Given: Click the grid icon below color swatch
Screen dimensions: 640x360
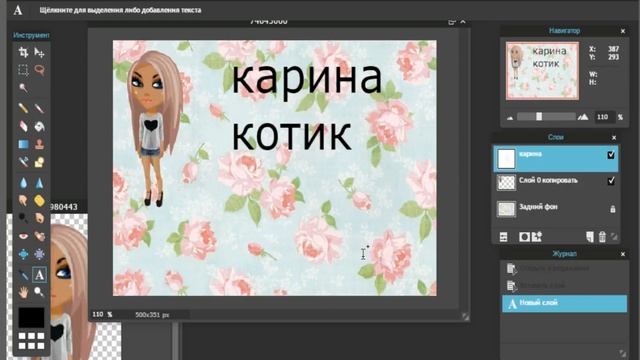Looking at the screenshot, I should [x=31, y=341].
